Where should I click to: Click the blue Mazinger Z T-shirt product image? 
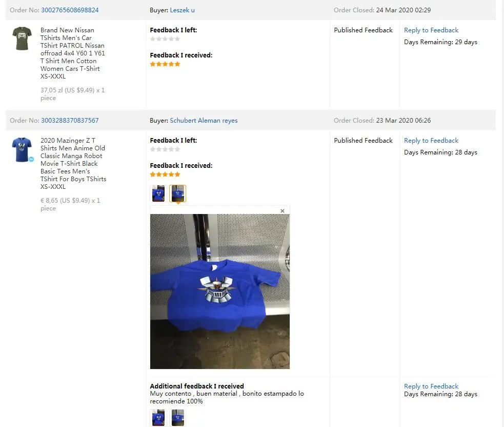pyautogui.click(x=22, y=150)
